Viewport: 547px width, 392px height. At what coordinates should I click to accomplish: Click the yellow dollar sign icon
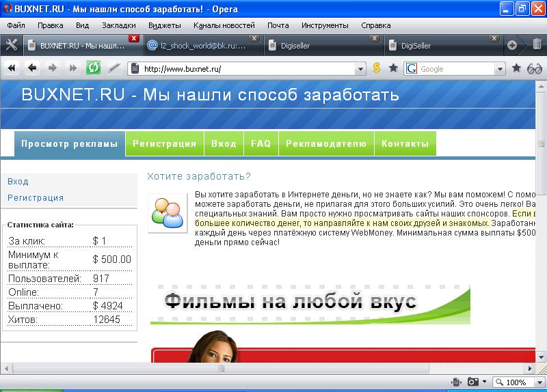point(377,68)
